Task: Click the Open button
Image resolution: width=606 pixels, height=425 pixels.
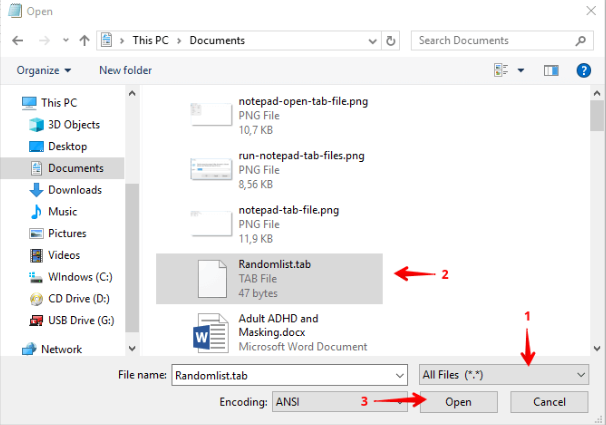Action: coord(458,402)
